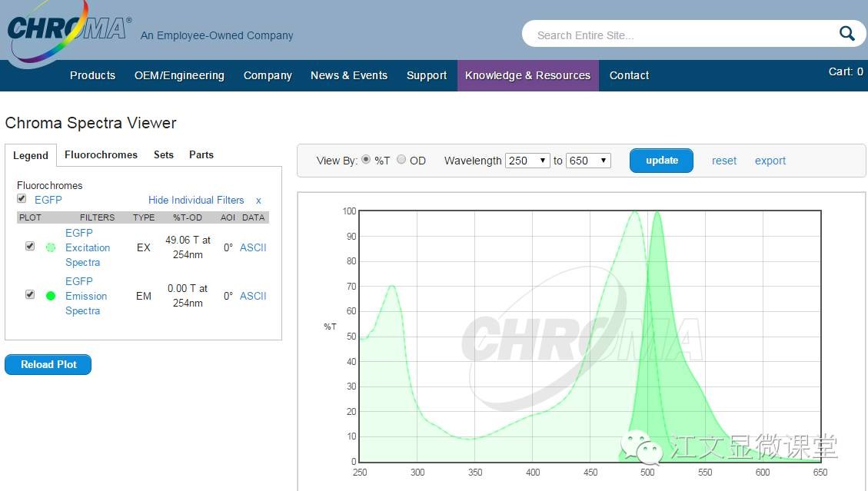Download ASCII data for Excitation Spectra

click(x=253, y=247)
